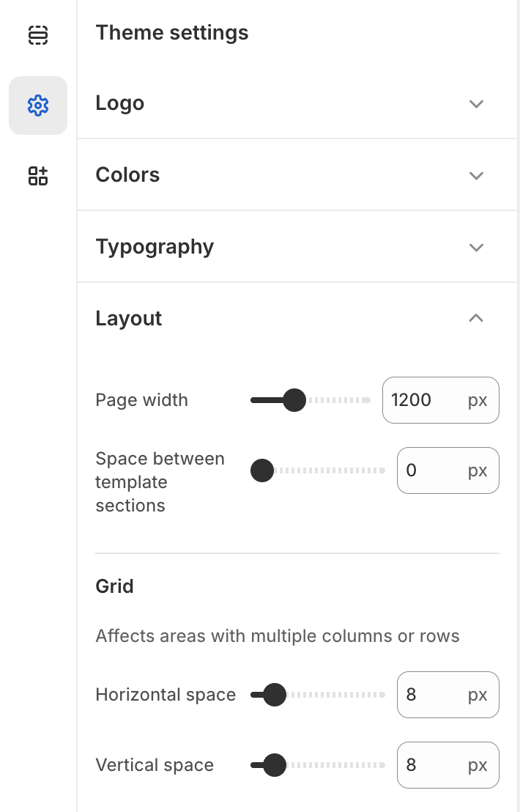Click the Vertical space slider handle
The height and width of the screenshot is (812, 520).
point(274,765)
